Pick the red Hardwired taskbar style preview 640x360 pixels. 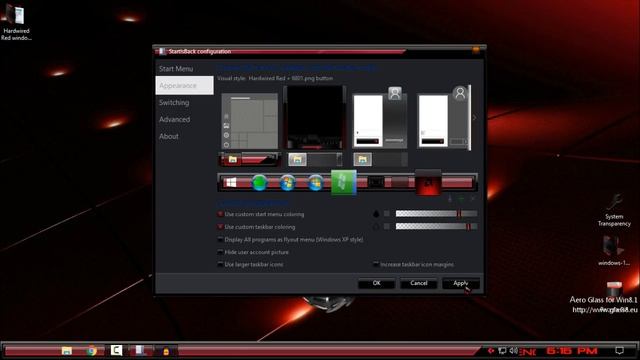coord(250,159)
